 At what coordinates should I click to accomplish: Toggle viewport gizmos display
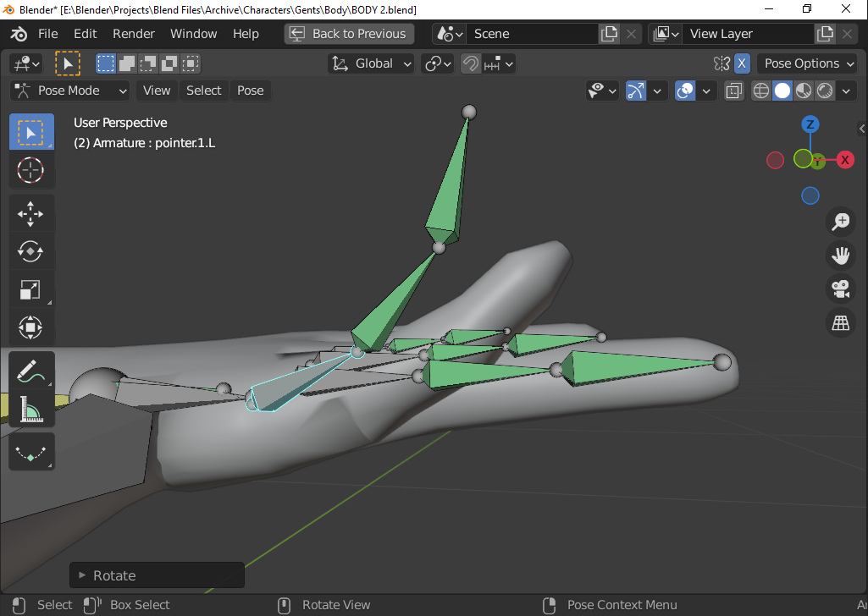tap(635, 91)
